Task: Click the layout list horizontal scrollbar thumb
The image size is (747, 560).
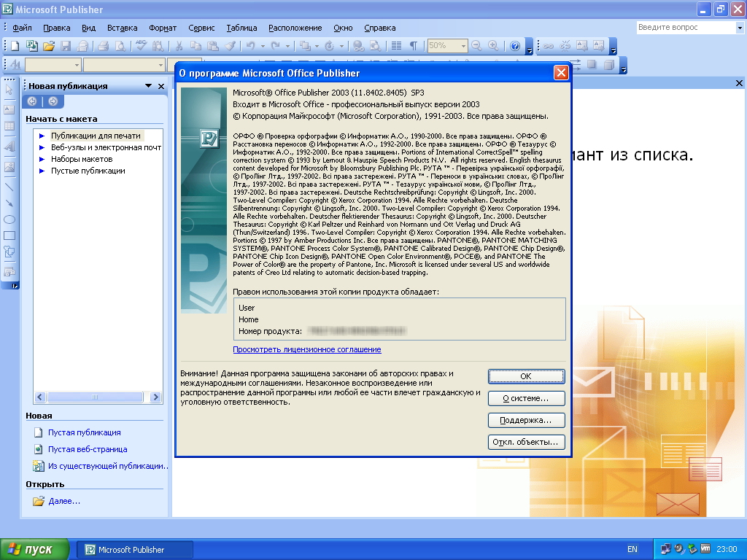Action: (x=96, y=397)
